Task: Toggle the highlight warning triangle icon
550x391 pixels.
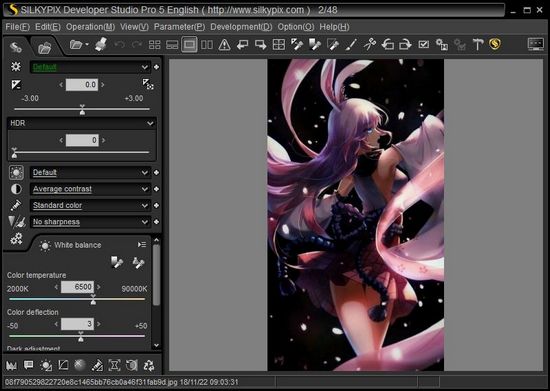Action: pyautogui.click(x=224, y=45)
